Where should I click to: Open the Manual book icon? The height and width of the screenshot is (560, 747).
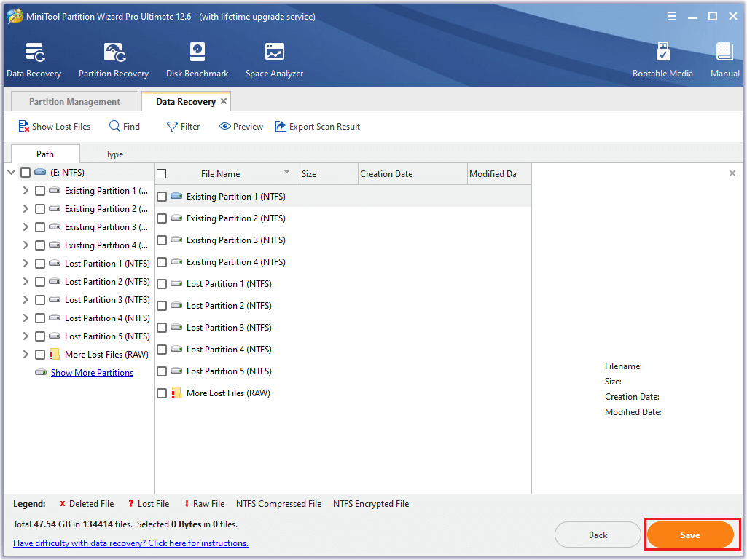pos(724,52)
